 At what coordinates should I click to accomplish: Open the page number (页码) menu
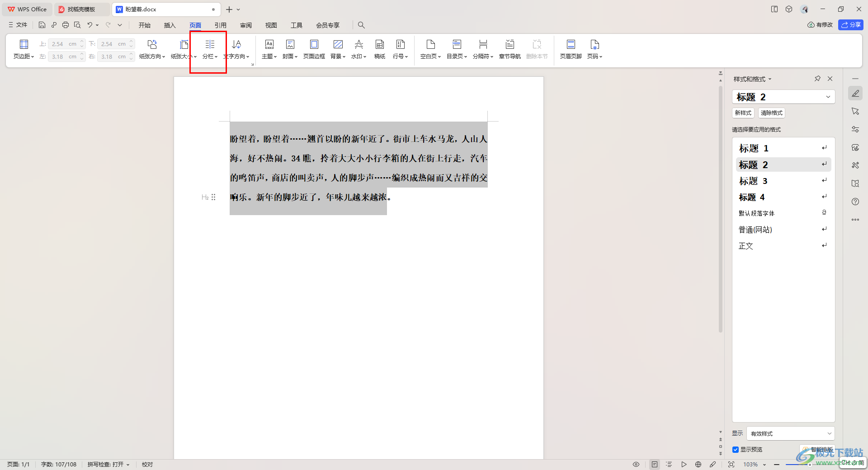(594, 49)
